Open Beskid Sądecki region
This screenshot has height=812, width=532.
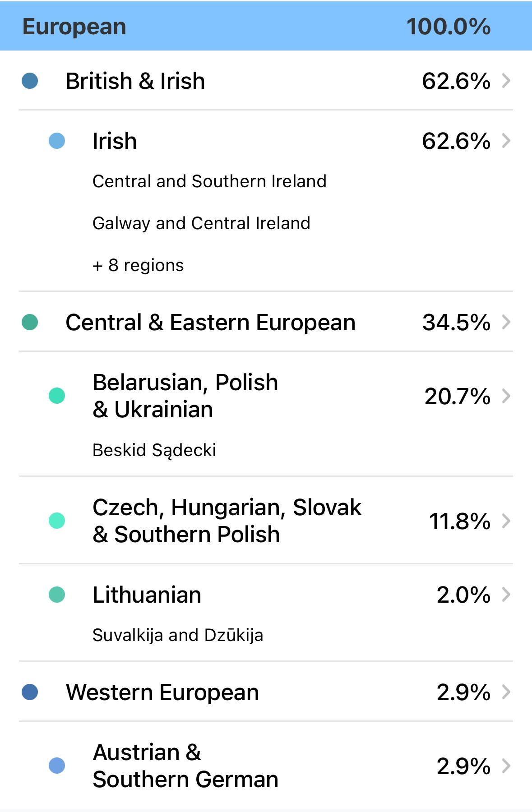point(154,450)
